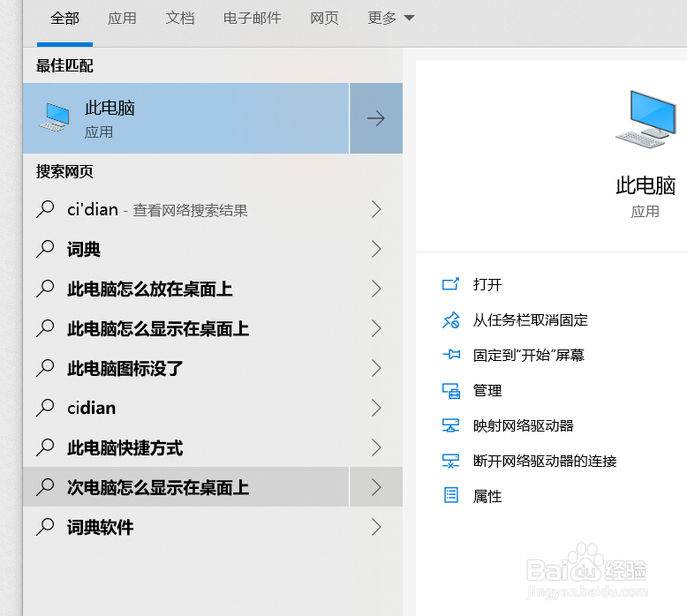Select 此电脑快捷方式 suggestion
This screenshot has height=616, width=687.
click(185, 448)
